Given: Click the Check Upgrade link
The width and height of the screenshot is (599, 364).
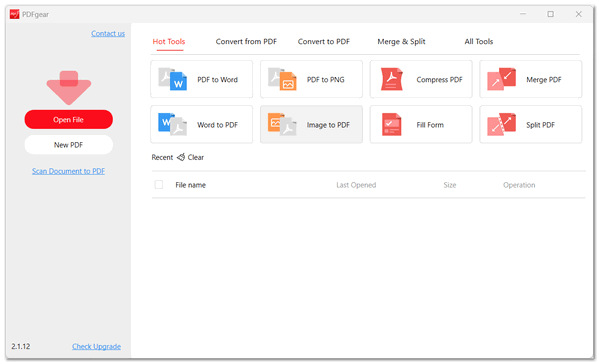Looking at the screenshot, I should 97,346.
